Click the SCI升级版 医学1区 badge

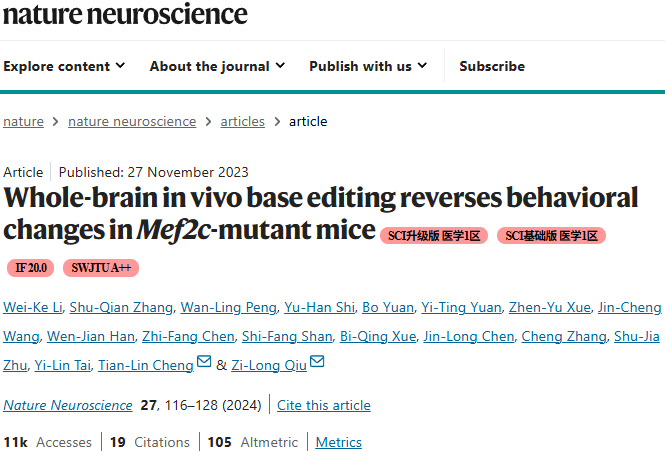click(434, 236)
